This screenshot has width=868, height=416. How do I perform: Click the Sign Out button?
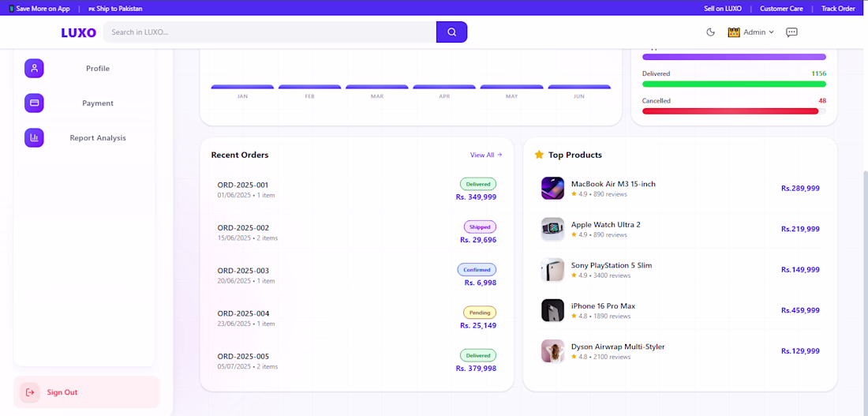(86, 392)
